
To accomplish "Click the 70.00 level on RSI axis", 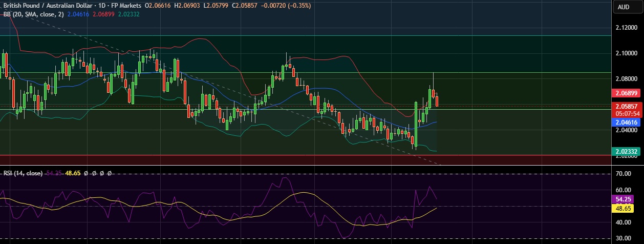I will pos(625,174).
